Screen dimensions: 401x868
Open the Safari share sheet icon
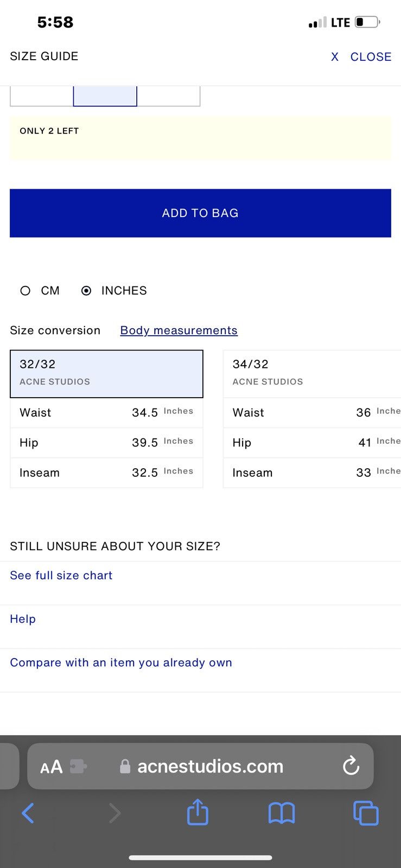(198, 812)
